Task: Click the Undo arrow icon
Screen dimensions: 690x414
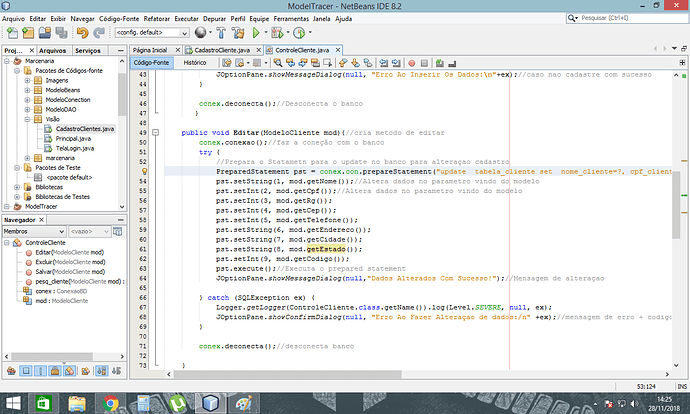Action: pyautogui.click(x=82, y=33)
